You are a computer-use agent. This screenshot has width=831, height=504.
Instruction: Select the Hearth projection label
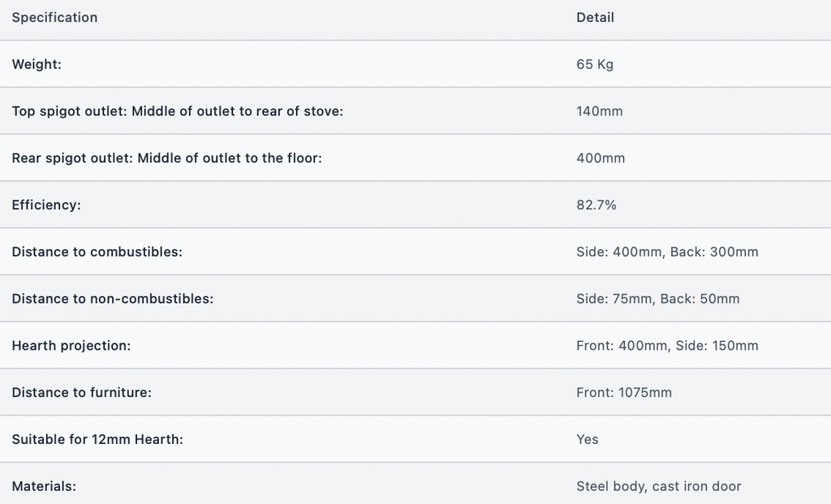71,346
